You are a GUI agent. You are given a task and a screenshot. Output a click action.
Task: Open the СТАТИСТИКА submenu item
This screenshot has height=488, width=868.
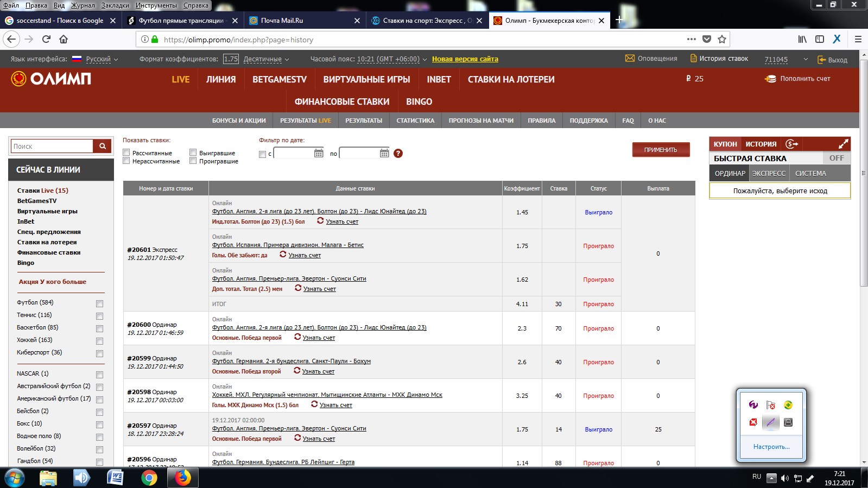pos(415,121)
